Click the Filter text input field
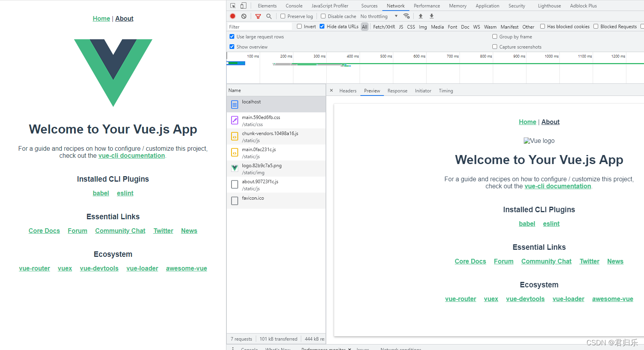 tap(260, 27)
